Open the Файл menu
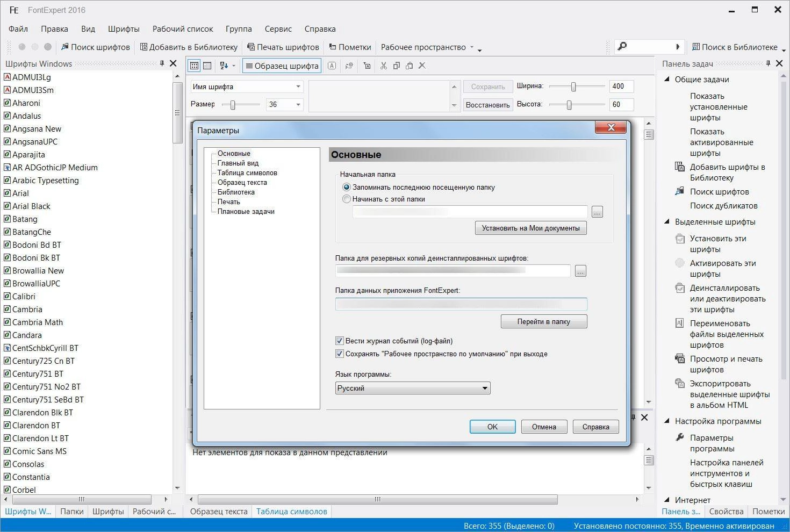Image resolution: width=790 pixels, height=532 pixels. click(x=18, y=28)
